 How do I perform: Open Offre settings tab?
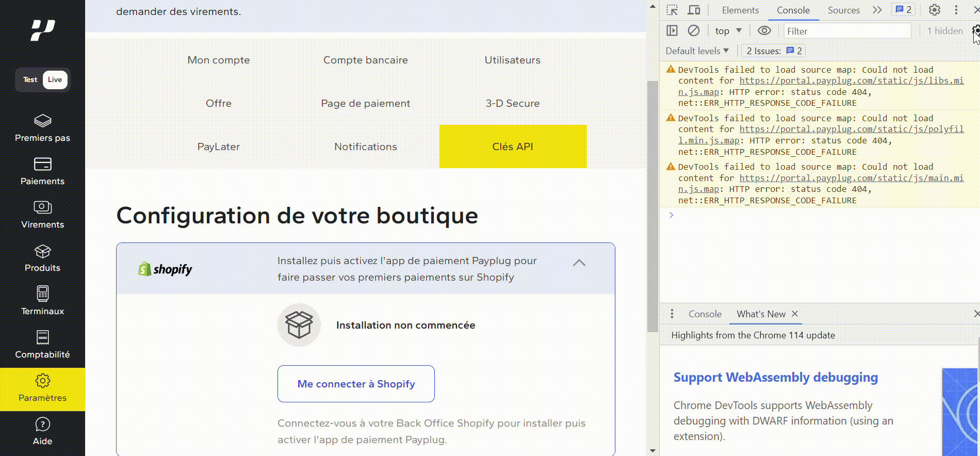[x=219, y=103]
